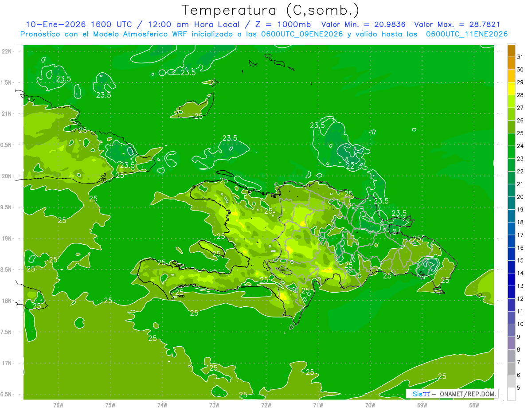This screenshot has width=532, height=411.
Task: Click the legend value '31'
Action: tap(520, 57)
